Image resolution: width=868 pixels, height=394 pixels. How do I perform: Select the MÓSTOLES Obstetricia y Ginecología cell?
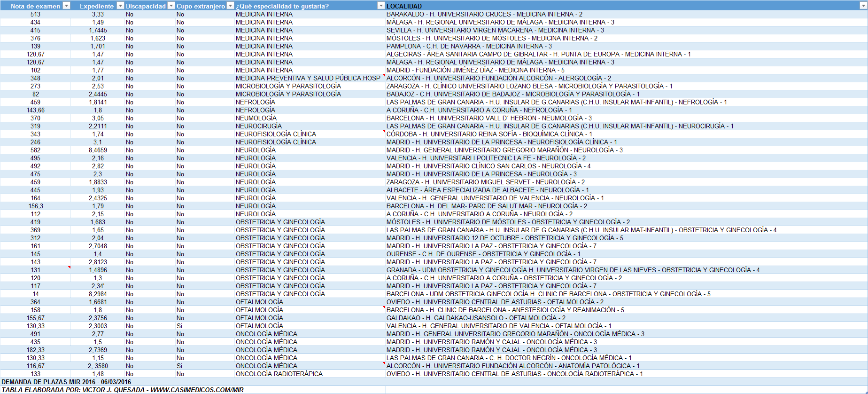point(627,222)
